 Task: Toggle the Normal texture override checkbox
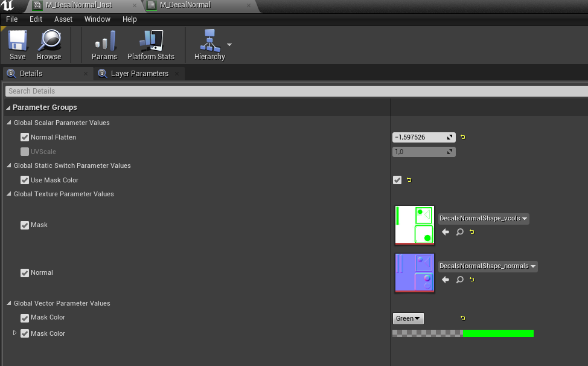[x=25, y=272]
